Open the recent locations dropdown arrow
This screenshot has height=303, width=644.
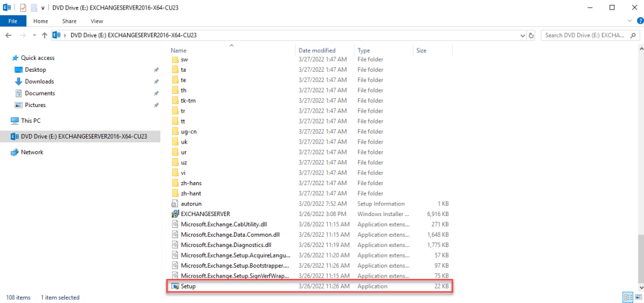(33, 35)
